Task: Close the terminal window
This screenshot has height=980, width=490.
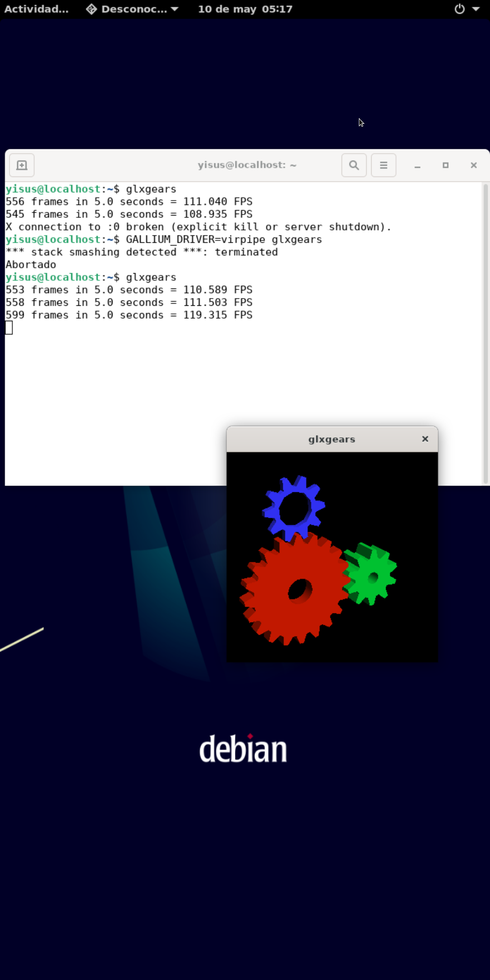Action: click(x=474, y=165)
